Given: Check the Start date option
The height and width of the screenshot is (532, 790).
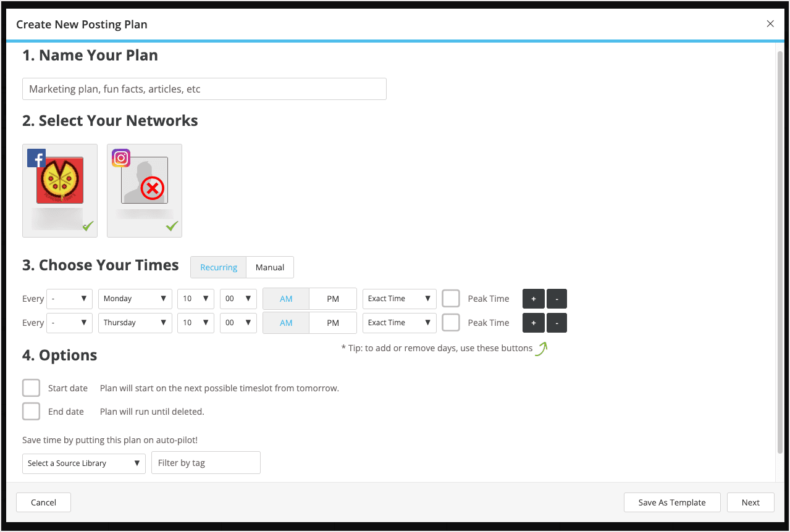Looking at the screenshot, I should (31, 388).
